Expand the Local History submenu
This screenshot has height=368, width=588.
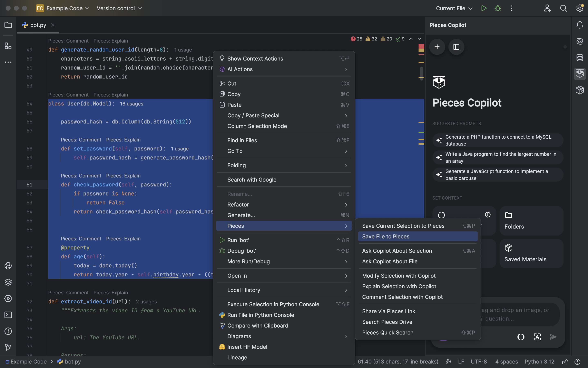coord(284,290)
